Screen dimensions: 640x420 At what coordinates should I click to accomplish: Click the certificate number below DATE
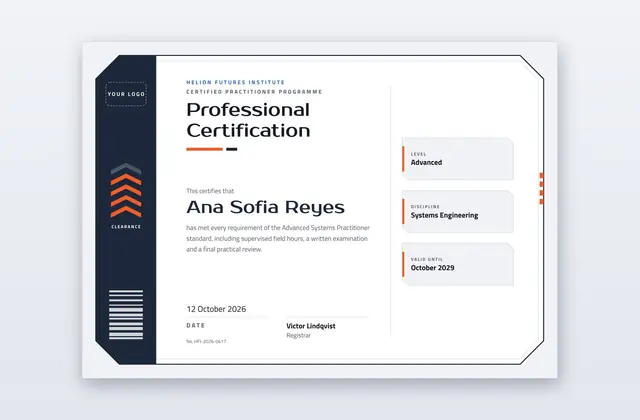coord(206,341)
